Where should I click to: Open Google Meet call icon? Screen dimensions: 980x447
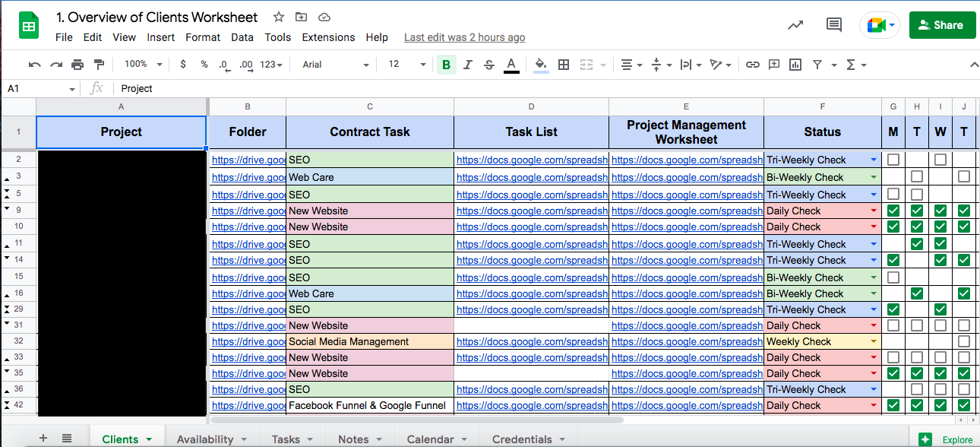[x=880, y=25]
